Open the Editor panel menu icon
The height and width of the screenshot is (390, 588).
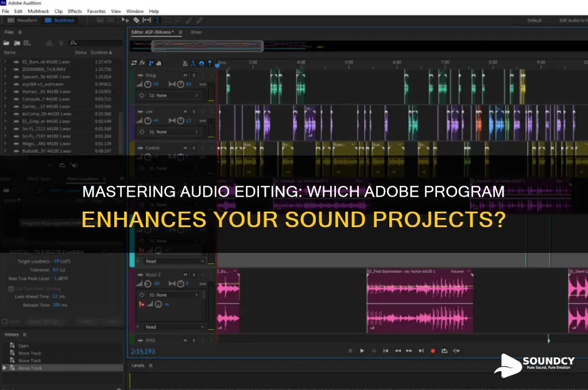[180, 32]
